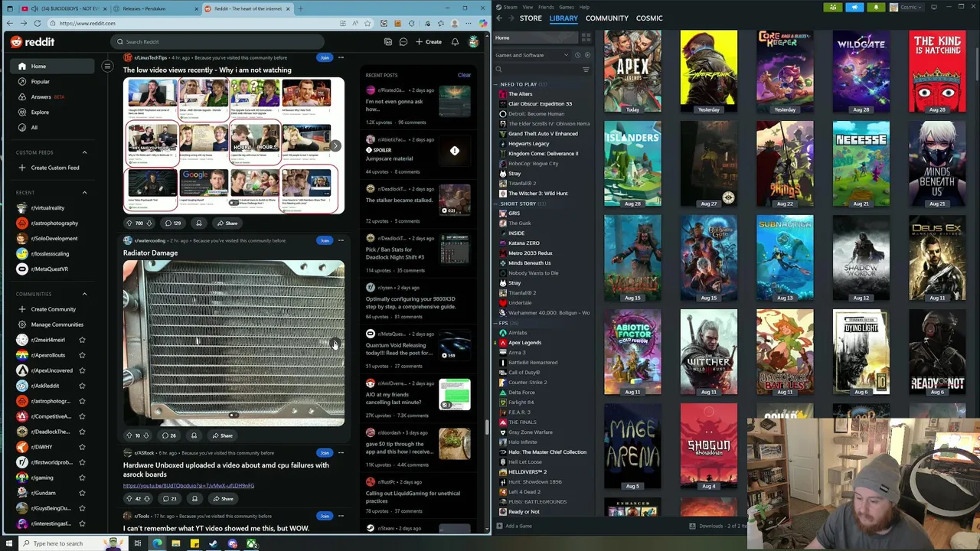This screenshot has height=551, width=980.
Task: Click Search Reddit input field
Action: pos(216,42)
